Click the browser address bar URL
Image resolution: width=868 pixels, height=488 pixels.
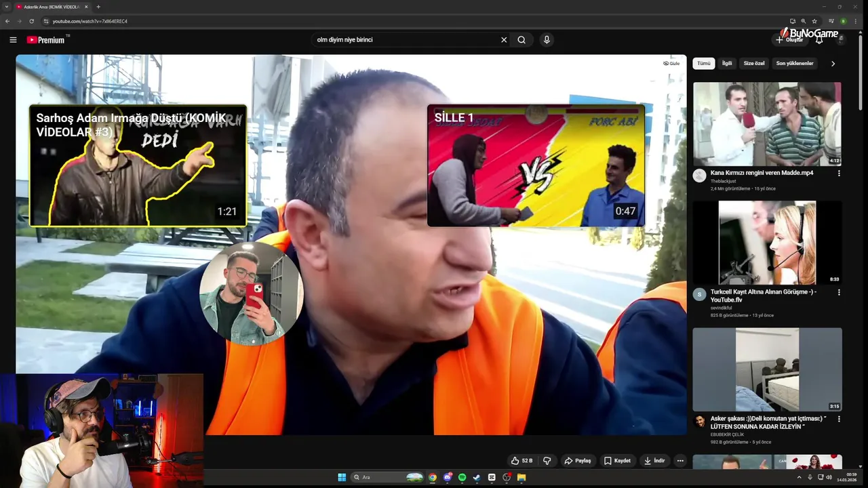pyautogui.click(x=90, y=21)
